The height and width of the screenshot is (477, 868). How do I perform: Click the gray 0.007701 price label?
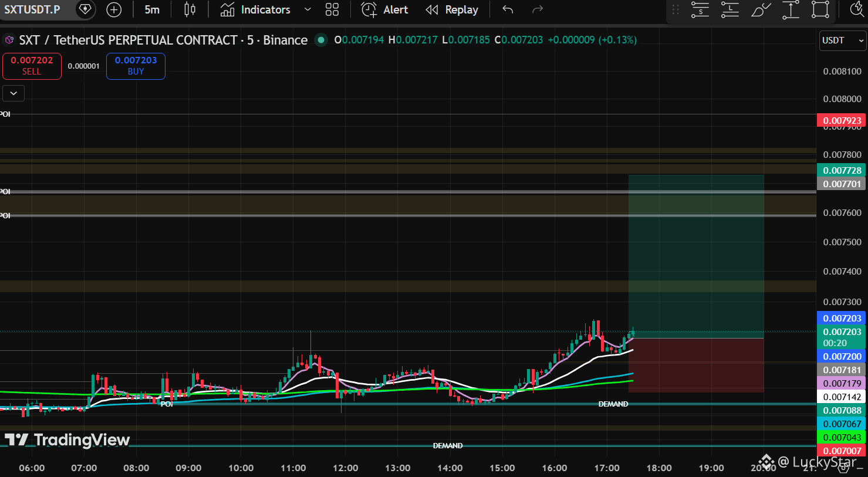click(x=842, y=184)
